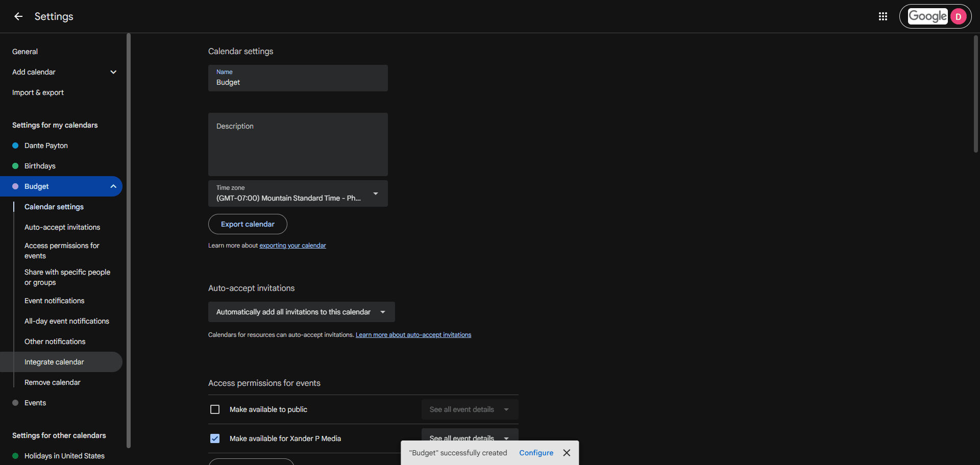Select Holidays in United States calendar
Viewport: 980px width, 465px height.
tap(64, 456)
